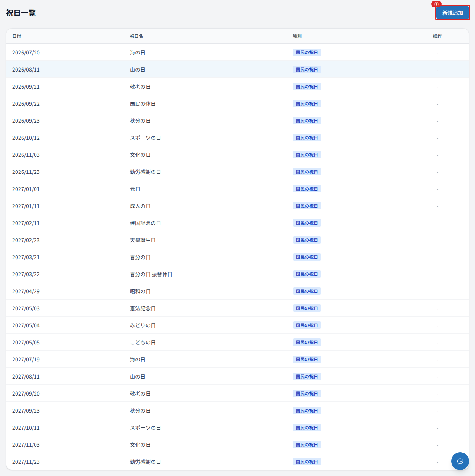Click the date 2027/10/11

pos(26,428)
